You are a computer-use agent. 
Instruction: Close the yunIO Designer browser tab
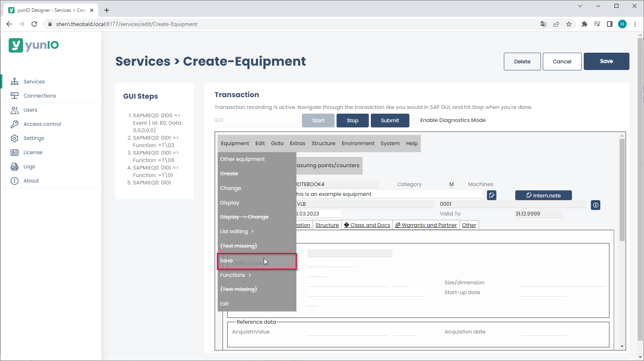pyautogui.click(x=92, y=10)
